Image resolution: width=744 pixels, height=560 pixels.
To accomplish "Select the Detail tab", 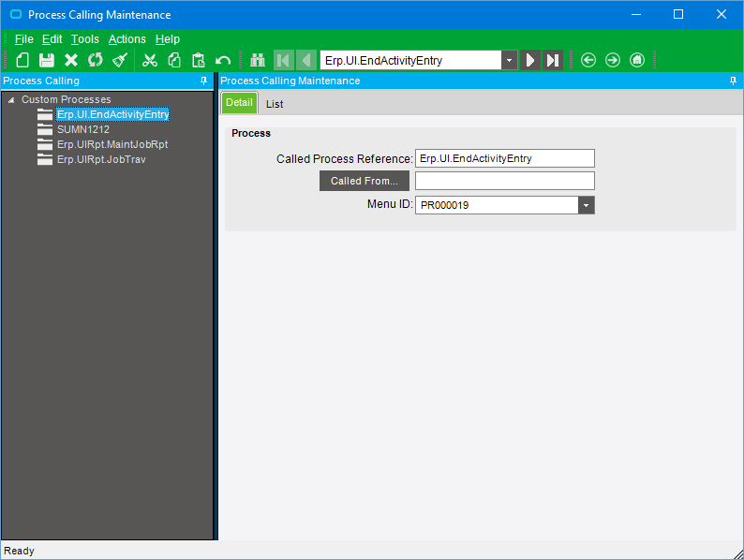I will [x=239, y=102].
